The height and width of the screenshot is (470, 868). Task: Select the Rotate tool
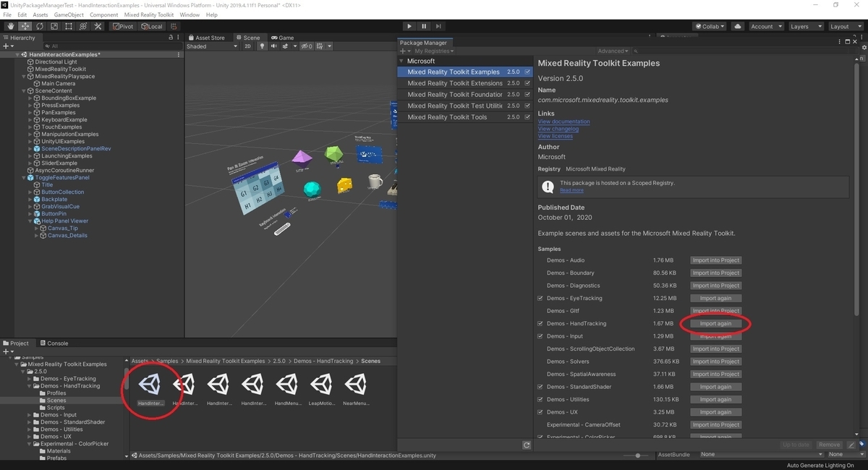click(x=39, y=26)
